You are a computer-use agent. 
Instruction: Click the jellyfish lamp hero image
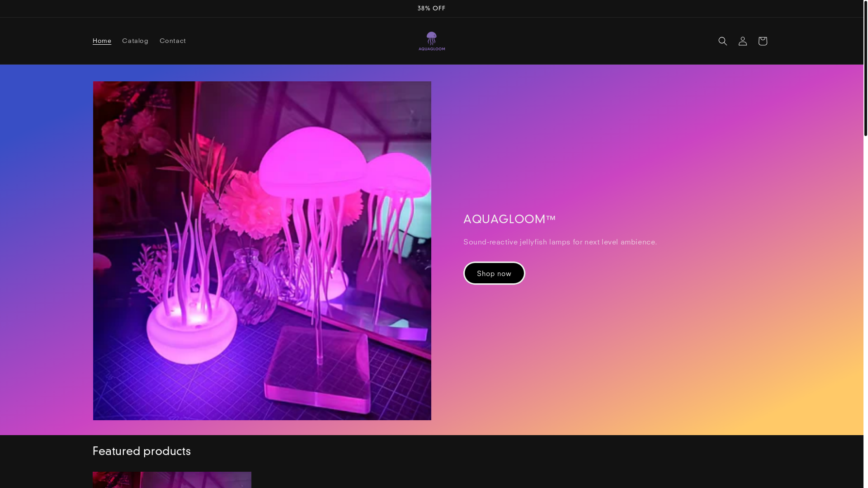262,251
